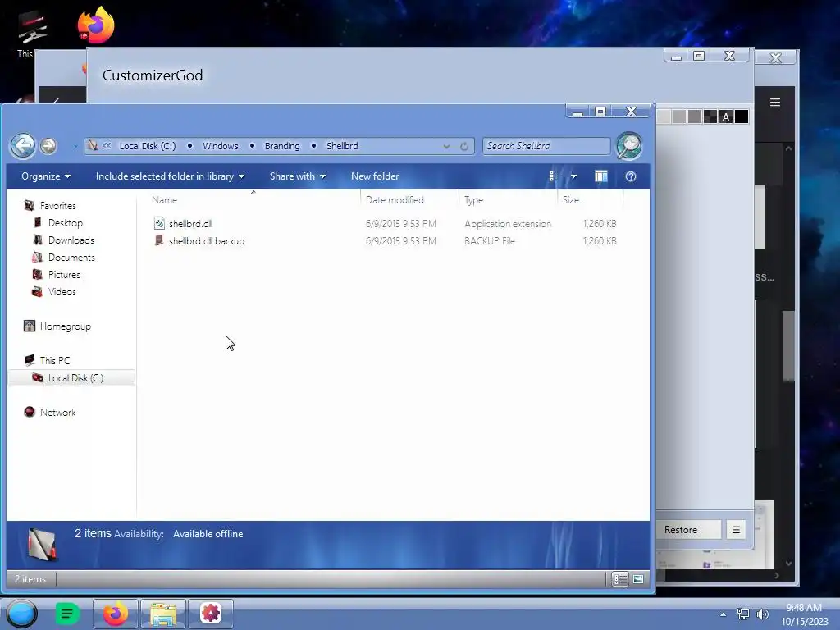The width and height of the screenshot is (840, 630).
Task: Open Include selected folder in library menu
Action: pyautogui.click(x=170, y=176)
